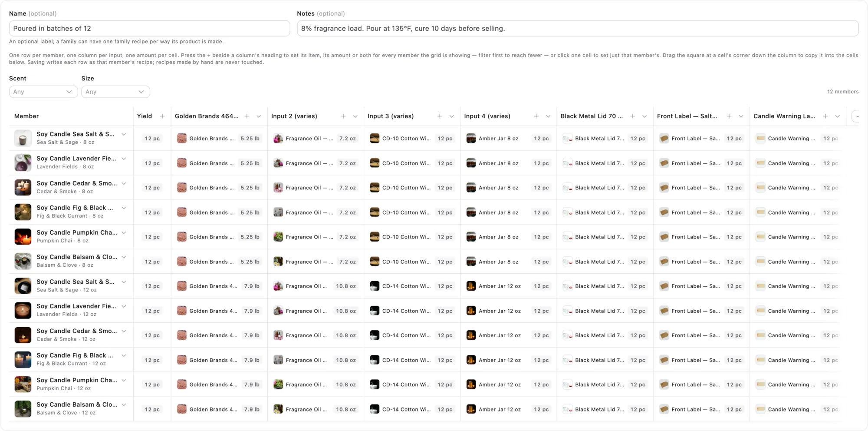Click the Pumpkin Chai 8 oz candle thumbnail
The height and width of the screenshot is (431, 868).
(23, 237)
